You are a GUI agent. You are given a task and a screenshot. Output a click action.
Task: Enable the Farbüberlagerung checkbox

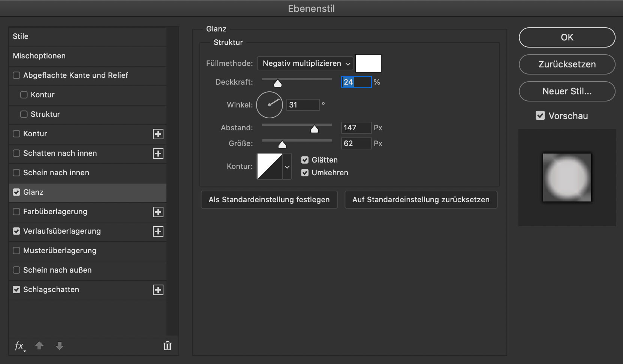point(16,212)
